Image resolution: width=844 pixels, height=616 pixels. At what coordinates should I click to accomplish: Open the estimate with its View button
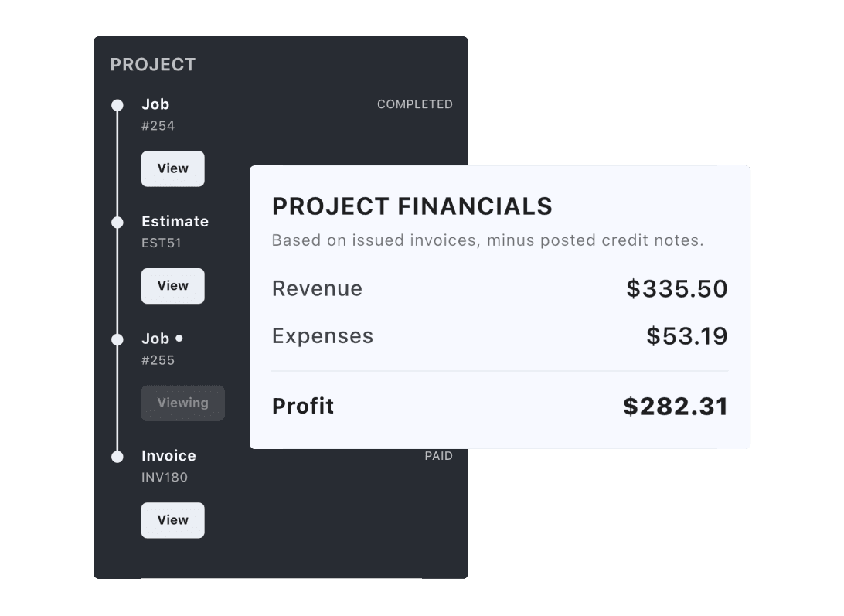(172, 286)
